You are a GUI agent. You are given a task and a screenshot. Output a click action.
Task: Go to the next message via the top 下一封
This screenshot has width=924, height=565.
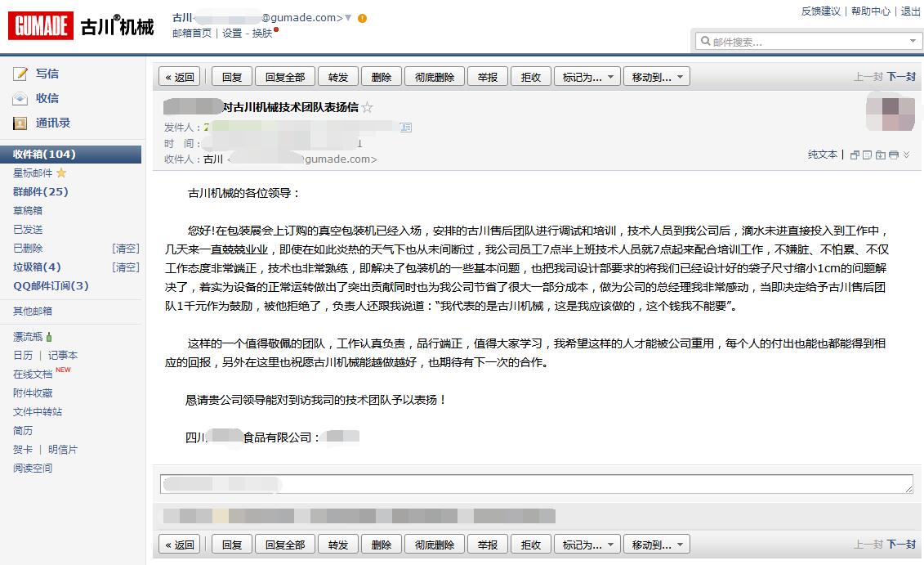click(902, 77)
